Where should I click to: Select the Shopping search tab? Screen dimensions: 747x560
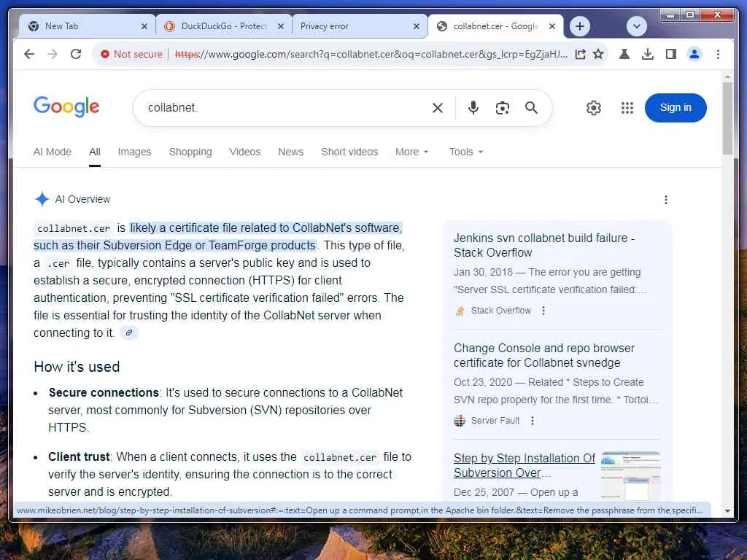pos(190,152)
